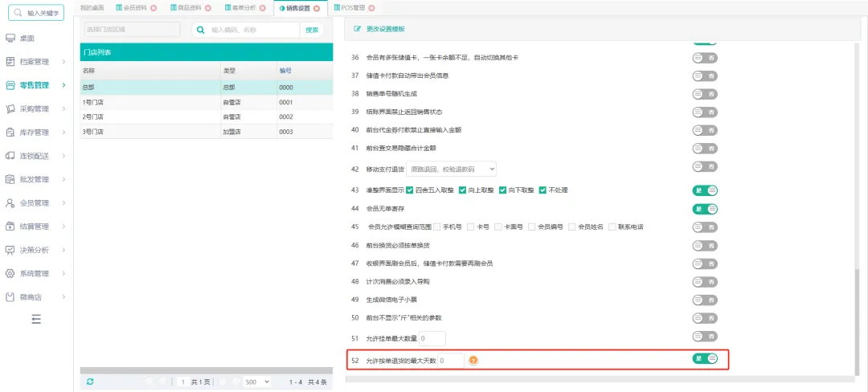Click the 批发管理 icon in sidebar
The image size is (868, 392).
(10, 179)
